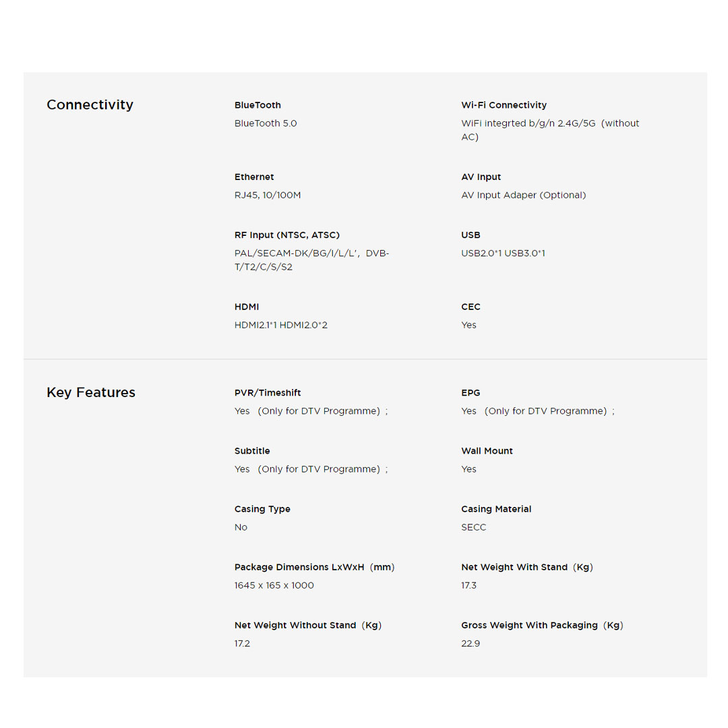728x728 pixels.
Task: Click the Connectivity section heading
Action: [90, 104]
